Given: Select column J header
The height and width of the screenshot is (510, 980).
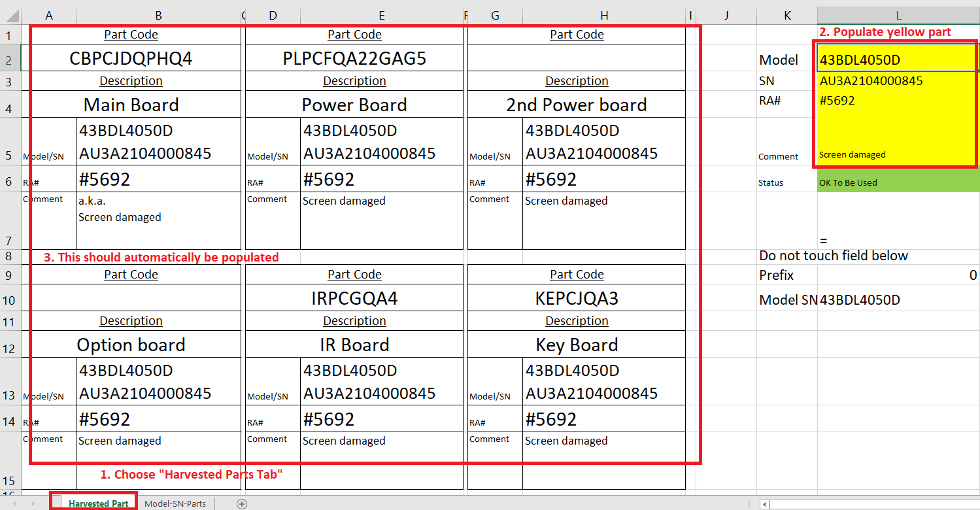Looking at the screenshot, I should (x=726, y=15).
